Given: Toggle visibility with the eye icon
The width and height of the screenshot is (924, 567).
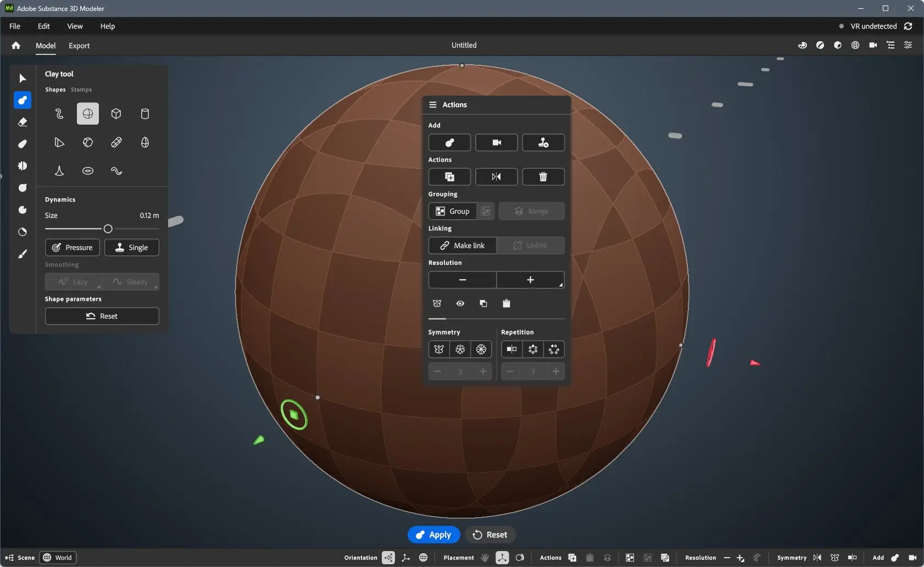Looking at the screenshot, I should (x=460, y=303).
